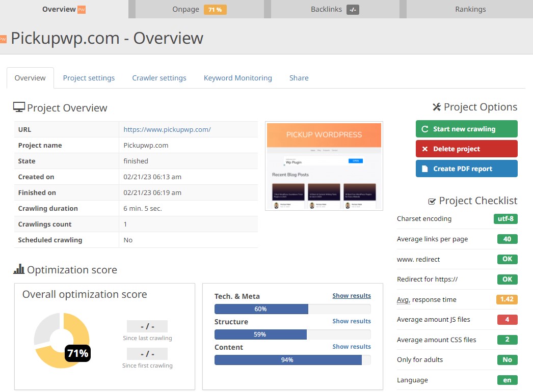Click the X icon in Delete project
Image resolution: width=533 pixels, height=392 pixels.
(x=425, y=149)
